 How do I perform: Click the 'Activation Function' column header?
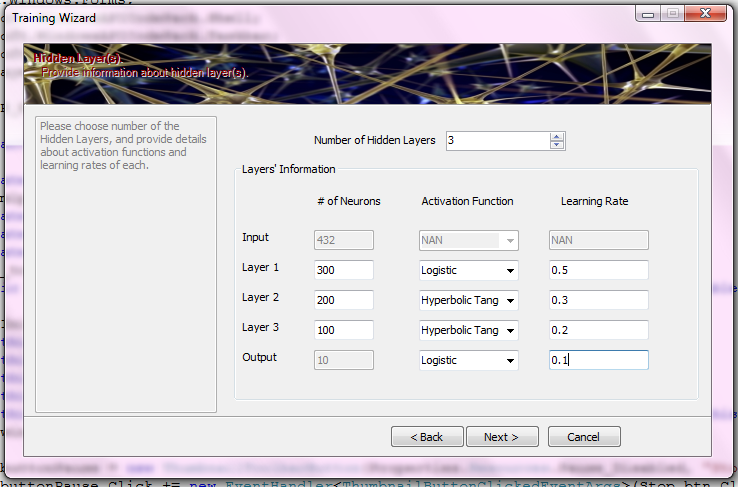tap(467, 201)
